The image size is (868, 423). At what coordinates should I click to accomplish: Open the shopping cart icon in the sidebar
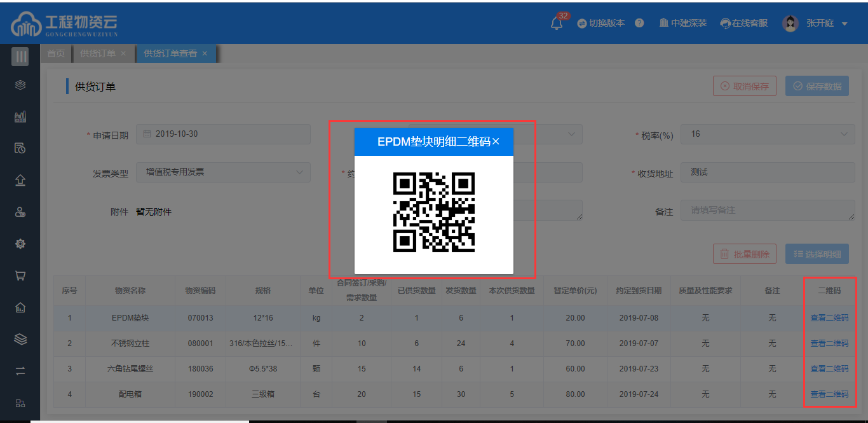pos(20,275)
